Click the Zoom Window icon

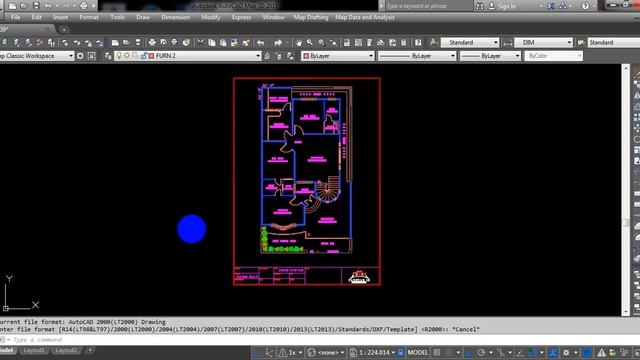[322, 42]
